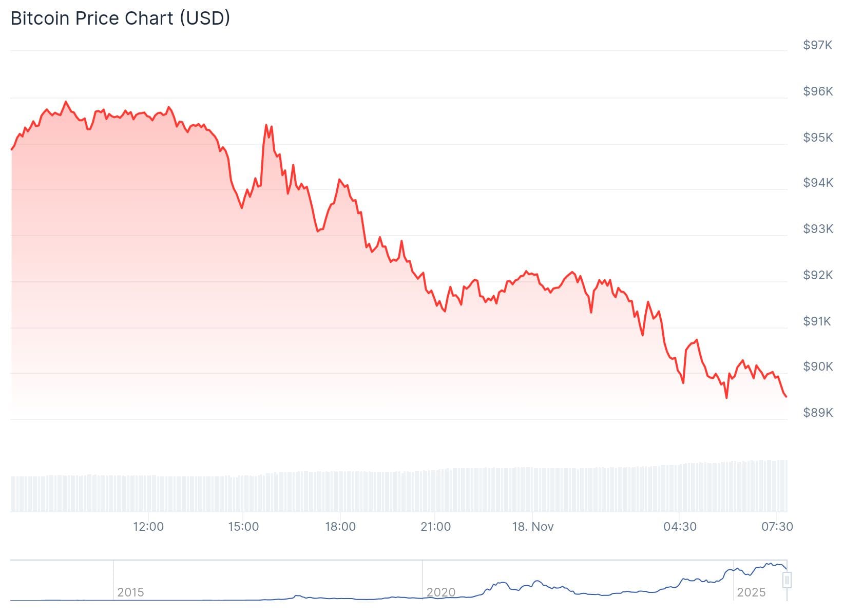The image size is (844, 616).
Task: Click the 07:30 time axis label
Action: pos(777,527)
